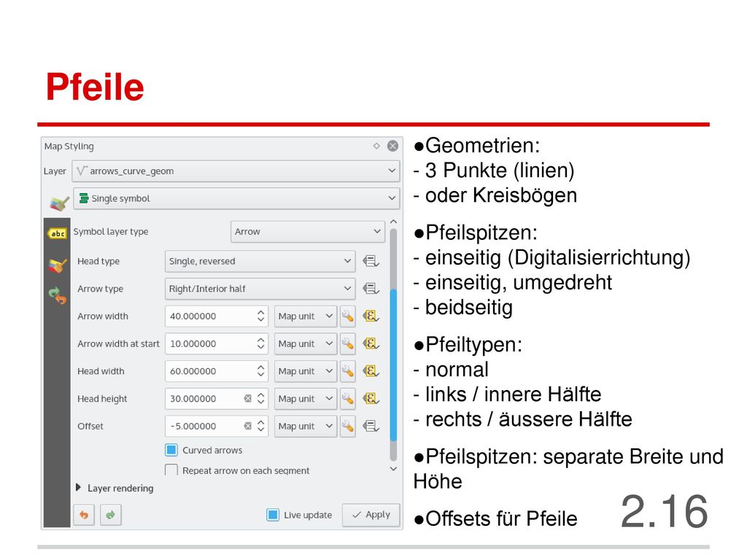This screenshot has width=747, height=560.
Task: Click the Redo arrow button
Action: (111, 515)
